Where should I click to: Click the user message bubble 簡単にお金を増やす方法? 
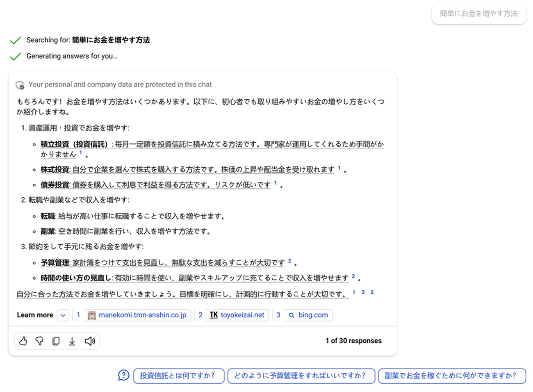[478, 14]
